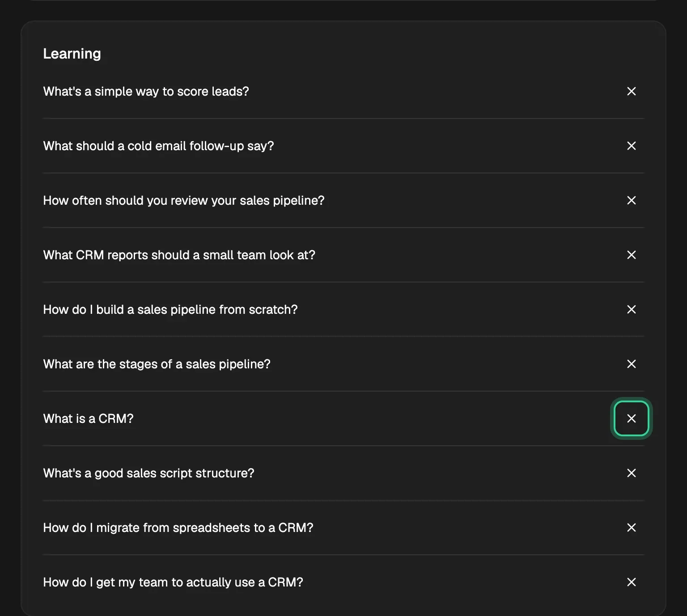Click the X beside "What is a CRM?"
The width and height of the screenshot is (687, 616).
[632, 418]
